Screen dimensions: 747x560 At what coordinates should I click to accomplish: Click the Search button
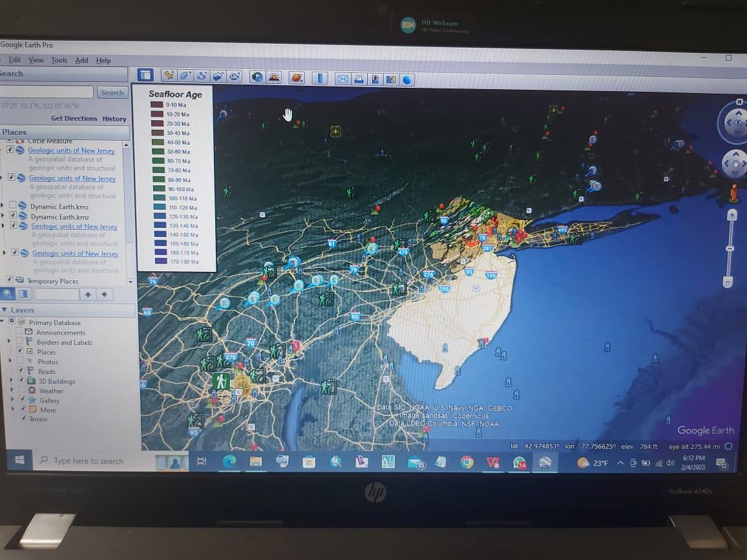click(112, 93)
